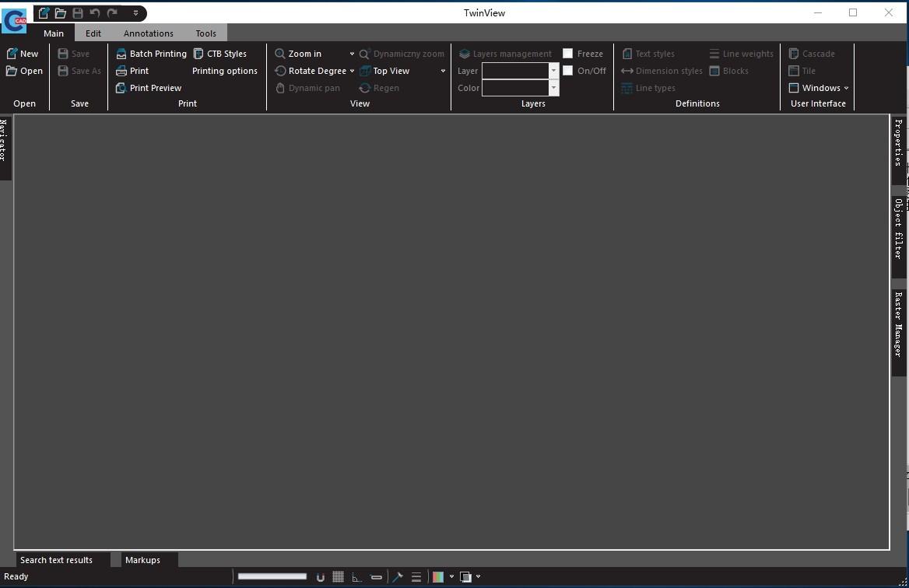Image resolution: width=909 pixels, height=588 pixels.
Task: Click the New file icon in quick access toolbar
Action: pos(44,12)
